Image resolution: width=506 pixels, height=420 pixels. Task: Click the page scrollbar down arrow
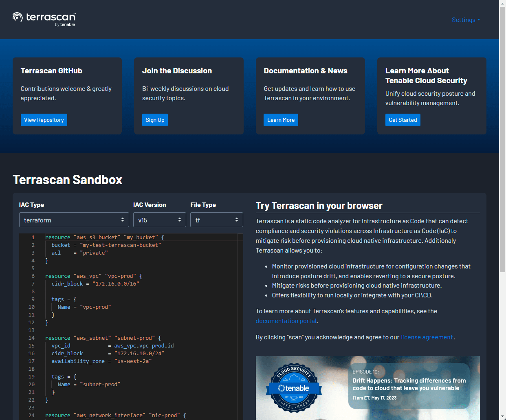502,417
